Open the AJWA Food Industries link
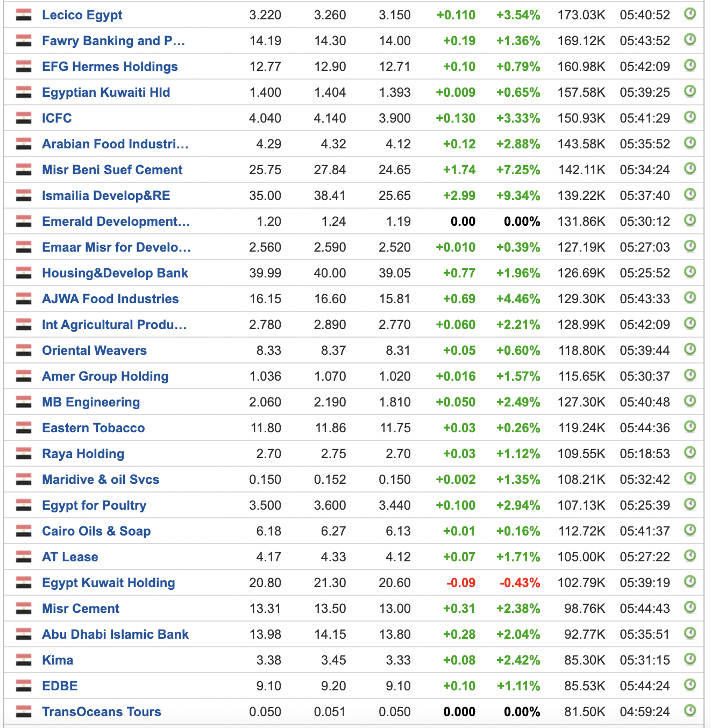 (110, 299)
